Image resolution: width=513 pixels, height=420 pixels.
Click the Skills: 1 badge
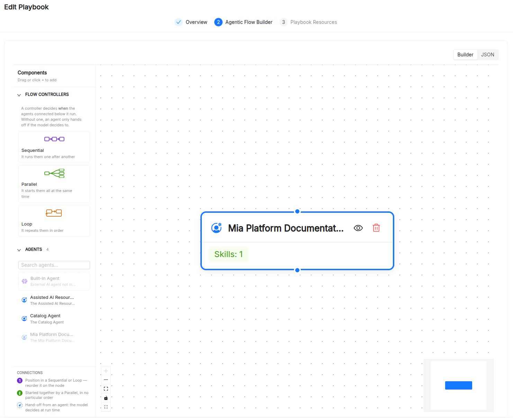[228, 254]
